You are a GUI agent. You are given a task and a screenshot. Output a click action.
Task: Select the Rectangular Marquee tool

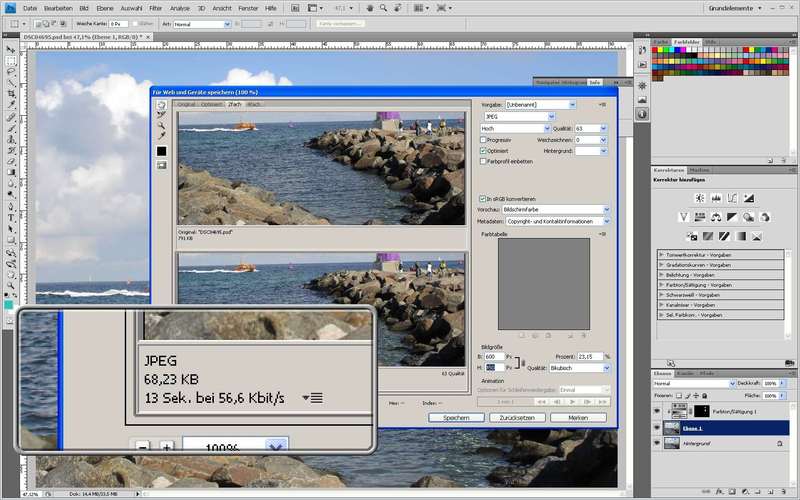tap(11, 60)
